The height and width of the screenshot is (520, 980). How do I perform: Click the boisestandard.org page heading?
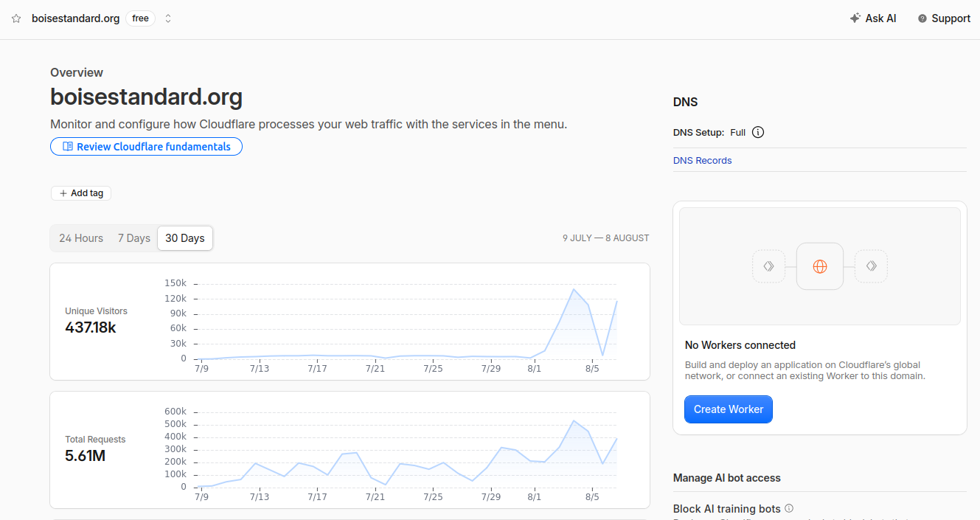(x=146, y=97)
